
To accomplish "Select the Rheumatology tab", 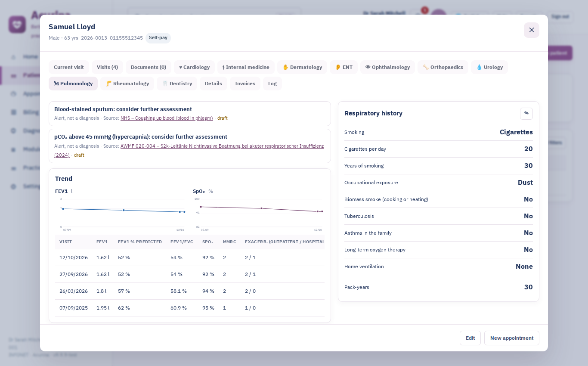I will [x=127, y=84].
